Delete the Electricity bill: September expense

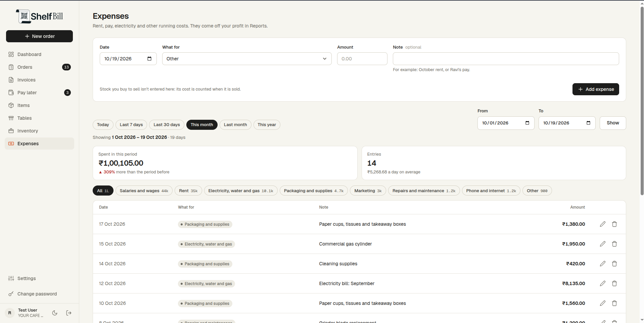click(614, 283)
